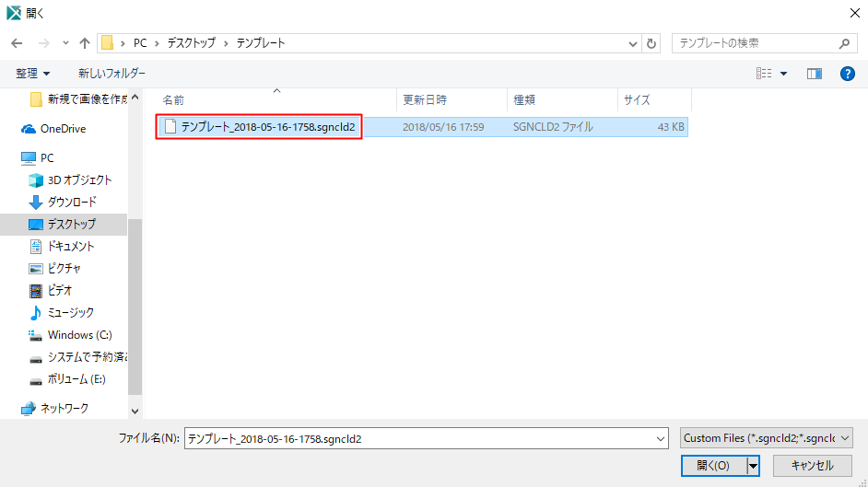Open the ビデオ folder
Image resolution: width=868 pixels, height=487 pixels.
tap(51, 291)
